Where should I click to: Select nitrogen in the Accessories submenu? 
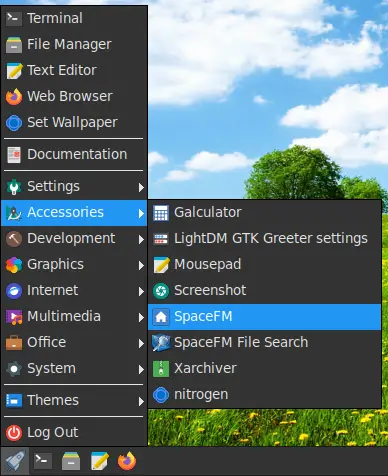click(x=264, y=395)
